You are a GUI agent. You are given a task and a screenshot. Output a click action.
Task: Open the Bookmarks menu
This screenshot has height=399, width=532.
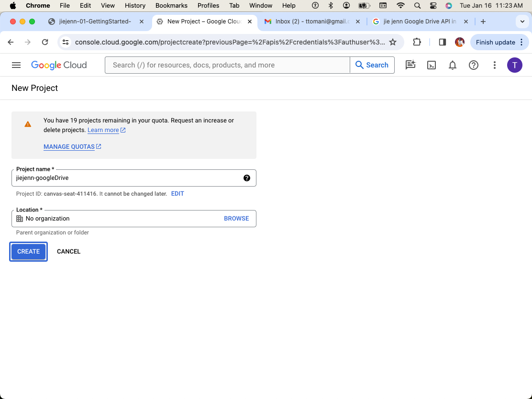tap(171, 5)
